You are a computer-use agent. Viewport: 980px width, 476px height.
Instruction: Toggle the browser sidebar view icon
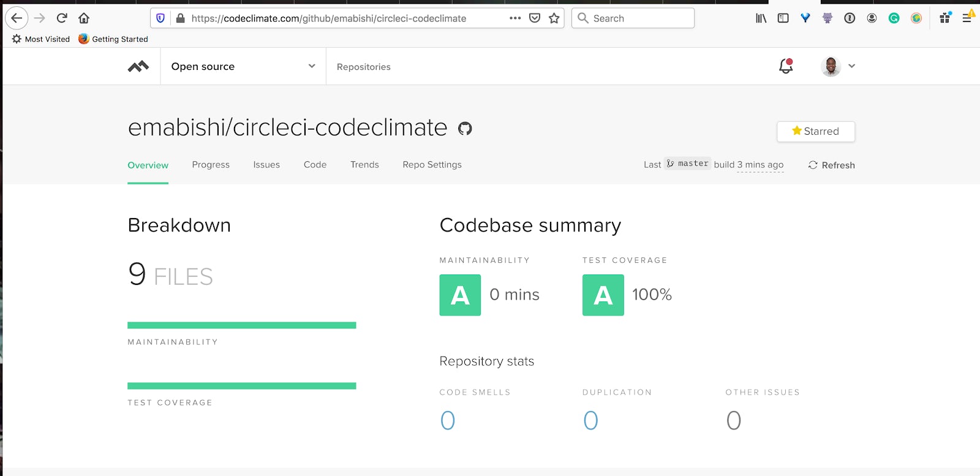tap(783, 18)
